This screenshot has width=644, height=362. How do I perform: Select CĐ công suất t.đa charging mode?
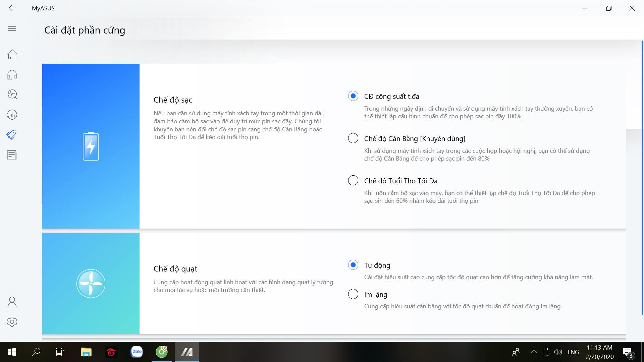point(353,96)
